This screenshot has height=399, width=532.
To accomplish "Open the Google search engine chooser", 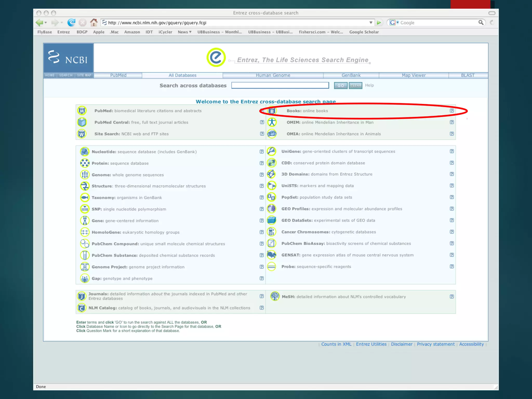I will 394,23.
